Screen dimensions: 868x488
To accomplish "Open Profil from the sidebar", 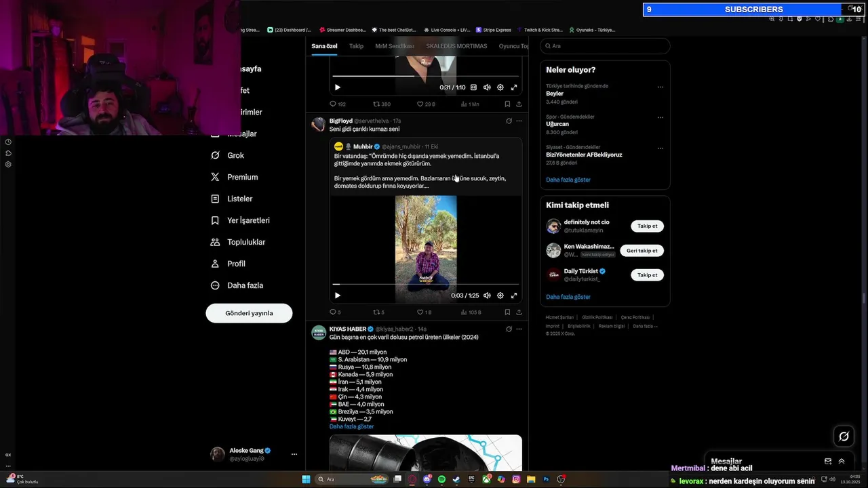I will click(x=228, y=264).
